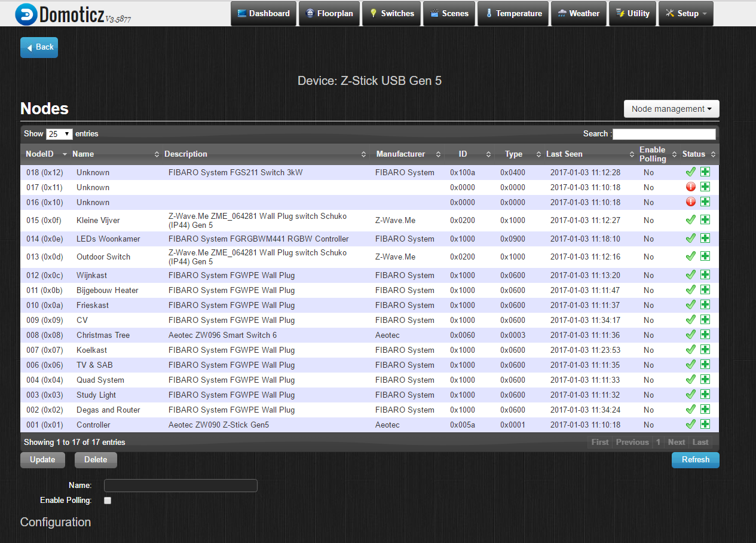
Task: Click green plus icon for Kleine Vijver
Action: [705, 219]
